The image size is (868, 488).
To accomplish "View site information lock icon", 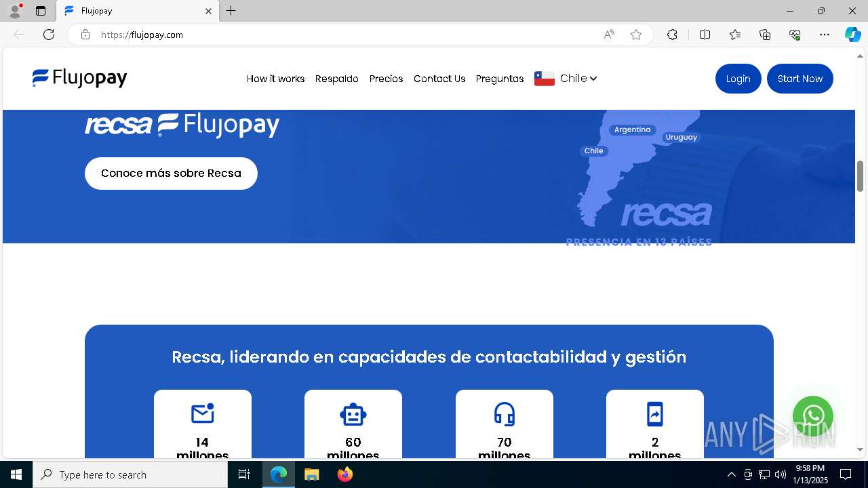I will coord(85,35).
